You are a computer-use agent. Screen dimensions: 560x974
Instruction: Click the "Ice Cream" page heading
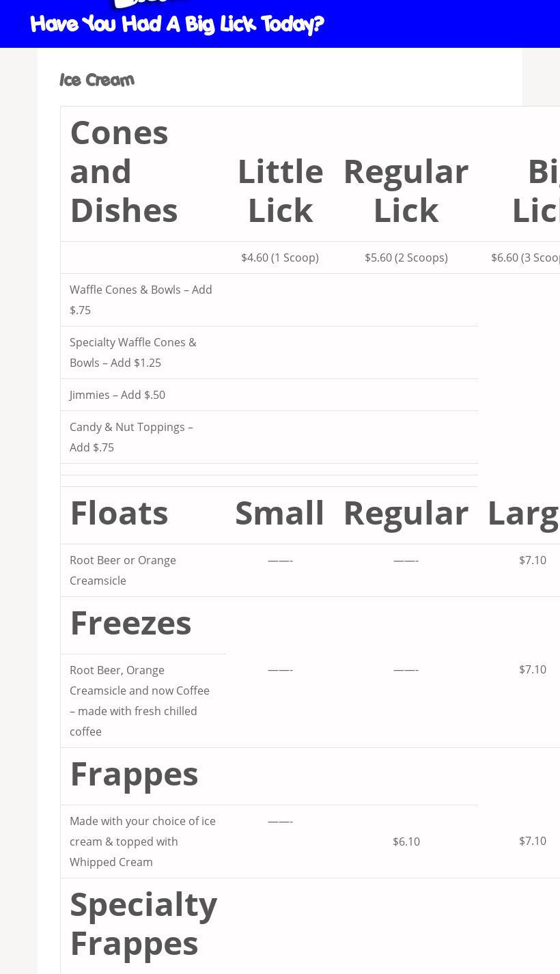tap(97, 80)
